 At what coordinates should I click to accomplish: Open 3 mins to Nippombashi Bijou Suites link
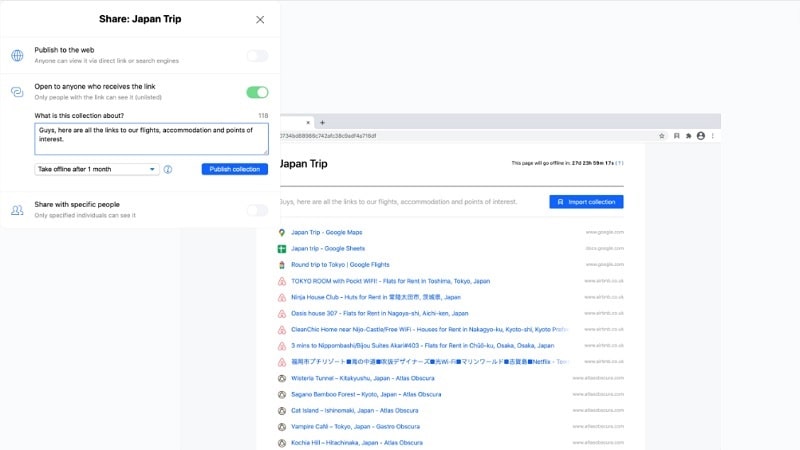pos(422,345)
